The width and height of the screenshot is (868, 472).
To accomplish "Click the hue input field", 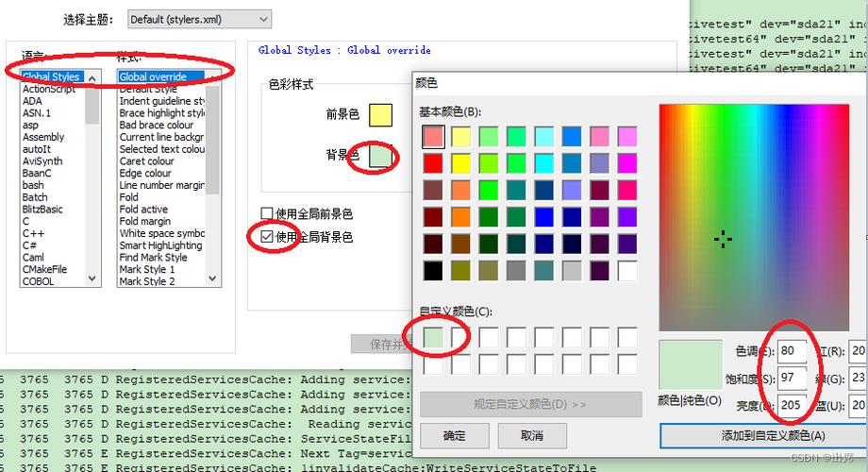I will tap(793, 350).
